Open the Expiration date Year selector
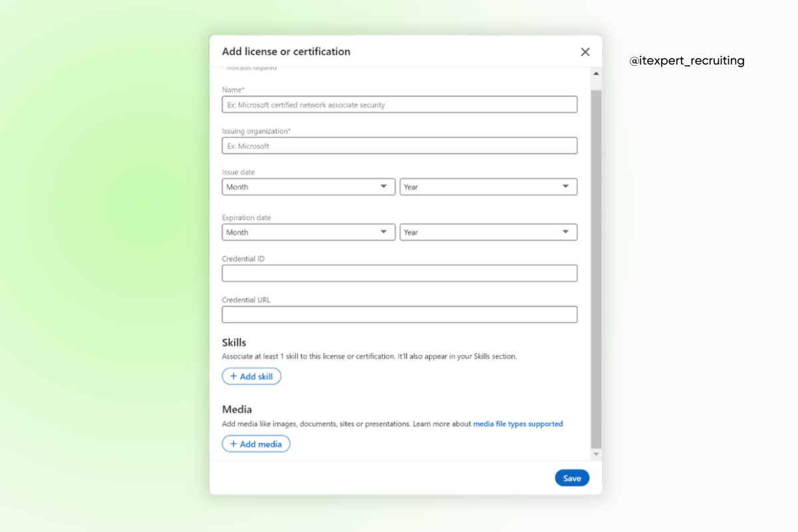The height and width of the screenshot is (532, 798). click(x=489, y=231)
